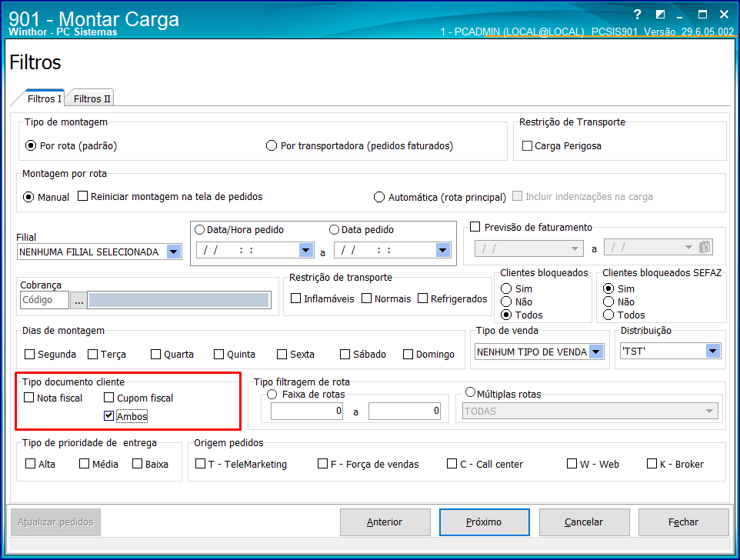Click the calendar icon in Previsão de faturamento
The image size is (740, 560).
[705, 247]
